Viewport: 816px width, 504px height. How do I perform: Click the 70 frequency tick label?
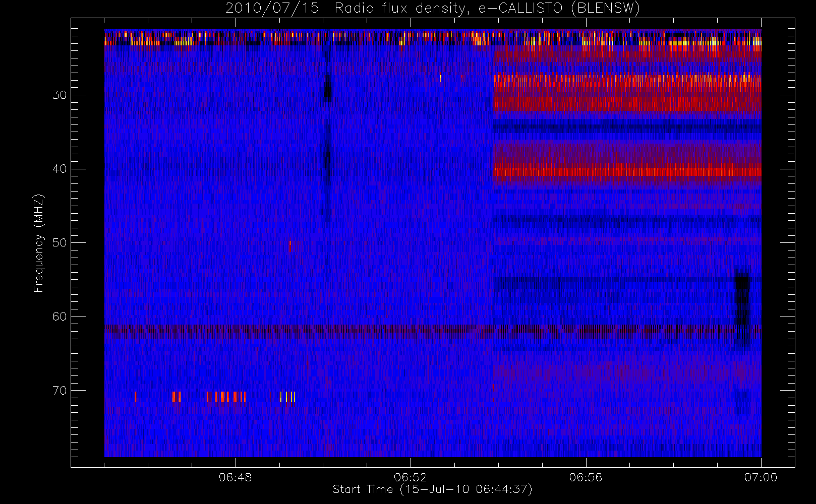coord(60,391)
